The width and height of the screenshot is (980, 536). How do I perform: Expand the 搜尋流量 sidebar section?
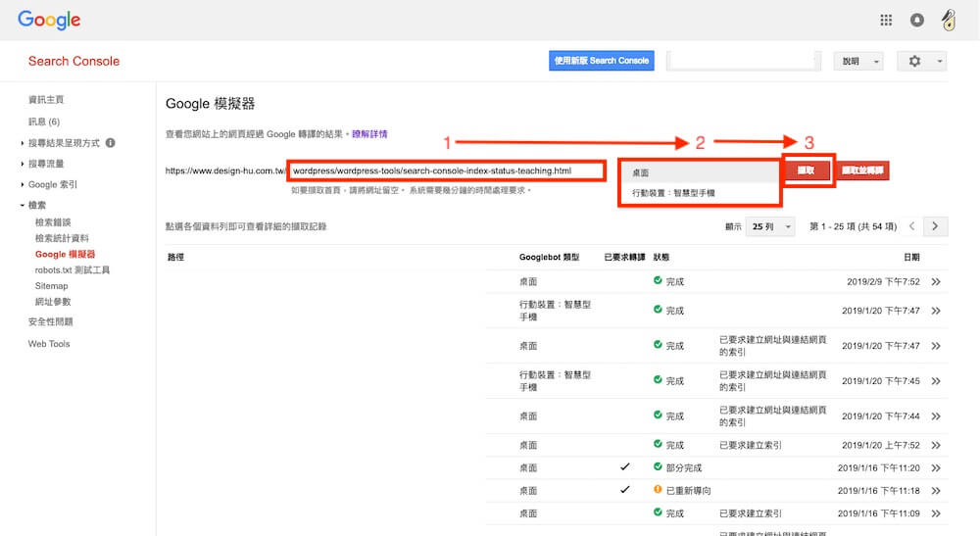45,164
